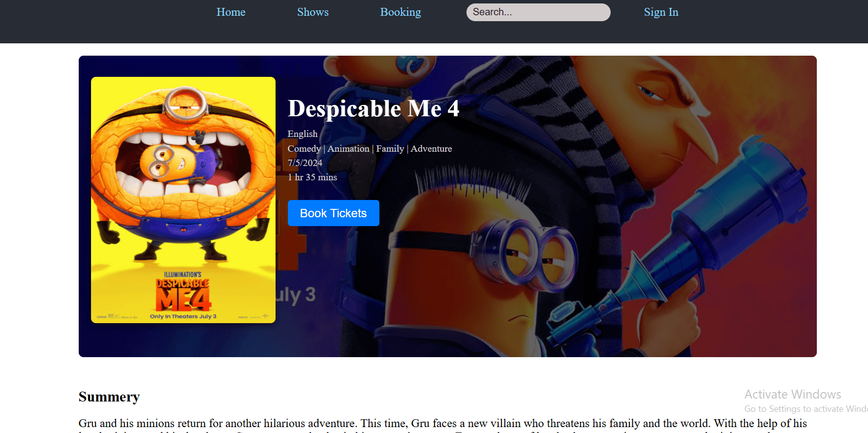The height and width of the screenshot is (433, 868).
Task: Select the Family genre text
Action: coord(390,149)
